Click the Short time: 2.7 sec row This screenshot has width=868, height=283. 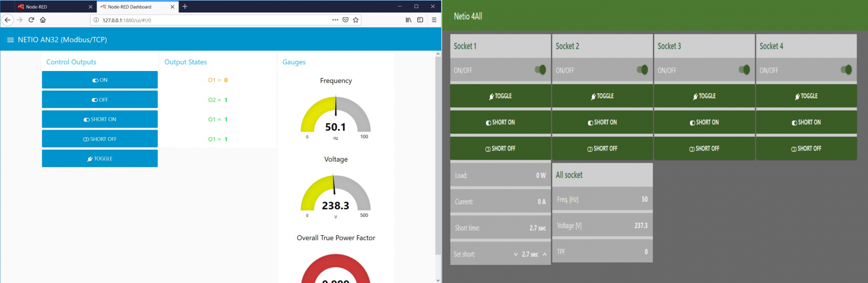(x=500, y=228)
